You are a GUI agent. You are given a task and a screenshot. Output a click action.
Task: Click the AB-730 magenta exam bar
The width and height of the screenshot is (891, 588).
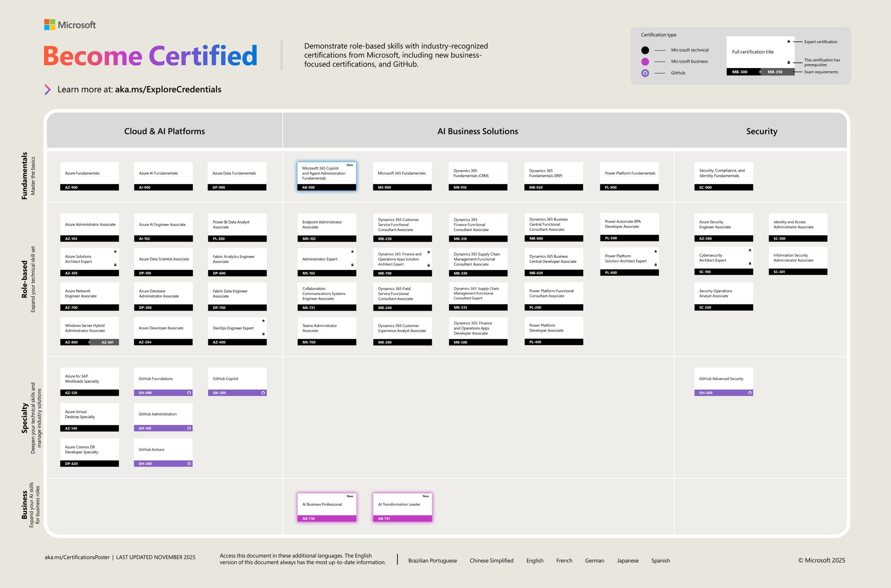click(327, 518)
